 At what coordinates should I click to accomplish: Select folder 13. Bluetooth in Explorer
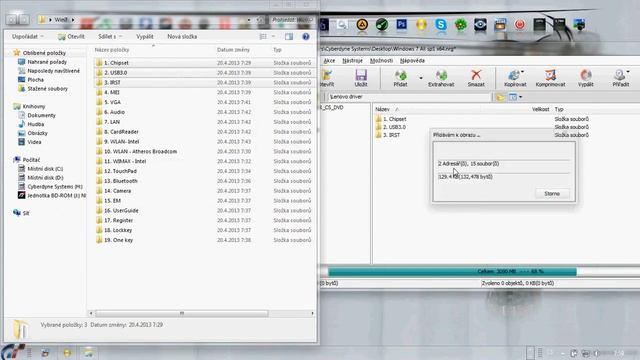[116, 181]
